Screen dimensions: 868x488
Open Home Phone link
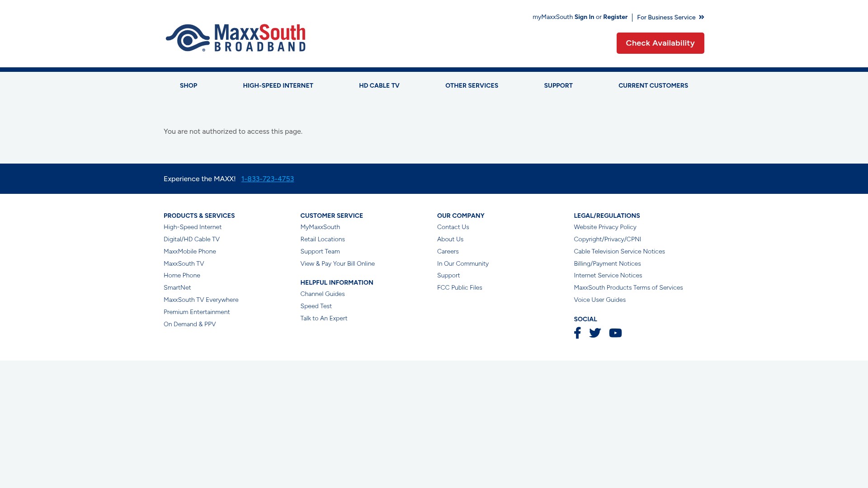click(182, 276)
